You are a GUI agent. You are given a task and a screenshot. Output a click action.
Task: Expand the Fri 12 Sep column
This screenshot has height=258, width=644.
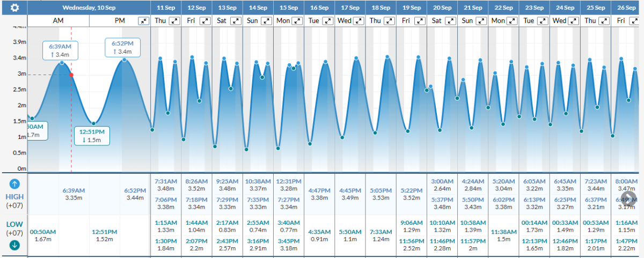click(205, 20)
